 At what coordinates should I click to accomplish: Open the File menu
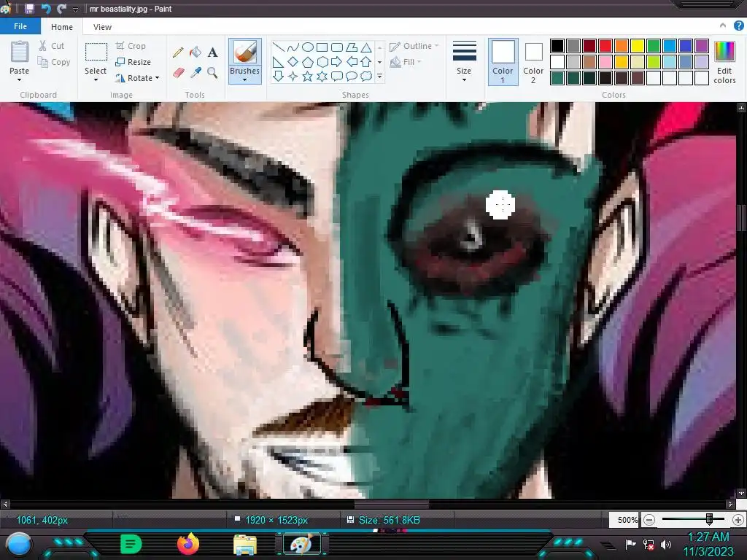[x=20, y=26]
